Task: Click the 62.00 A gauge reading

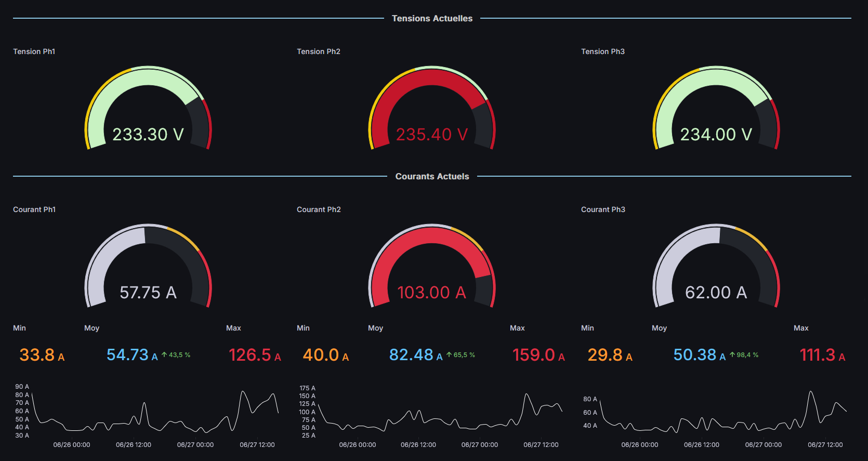Action: click(x=716, y=293)
